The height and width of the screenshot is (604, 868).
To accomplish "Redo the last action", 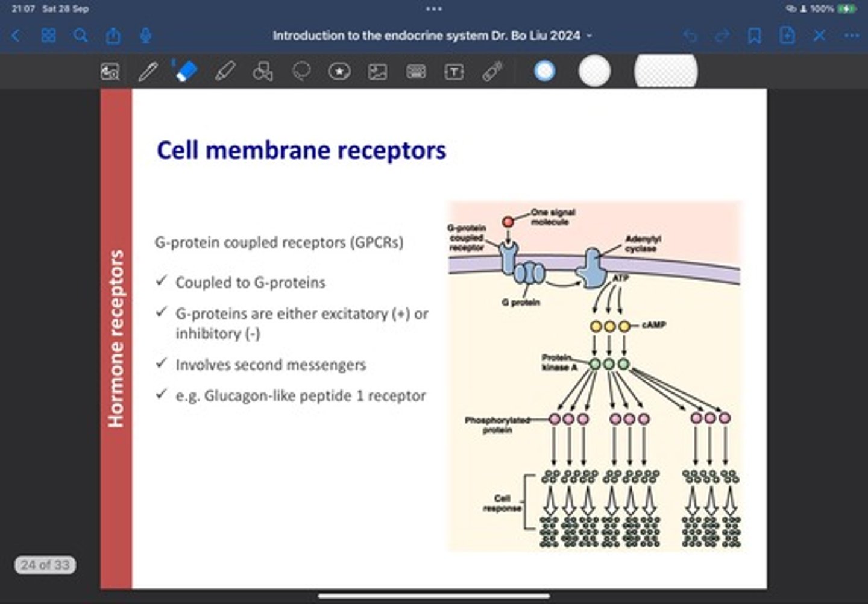I will (722, 36).
